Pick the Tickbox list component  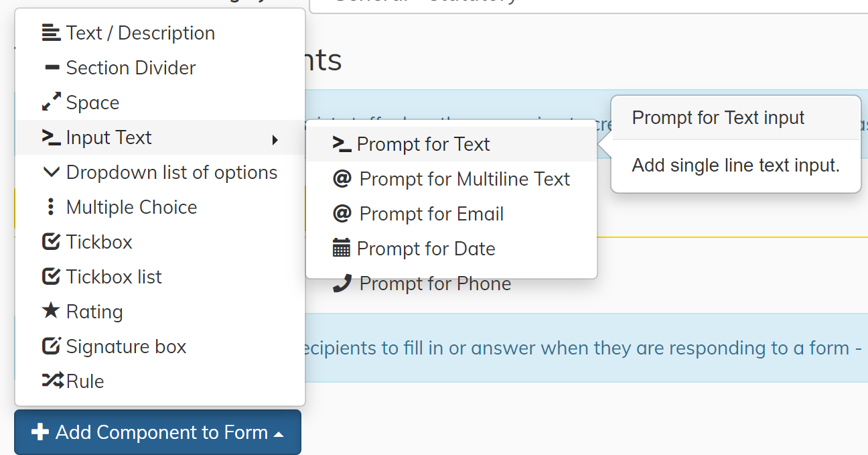click(x=114, y=277)
